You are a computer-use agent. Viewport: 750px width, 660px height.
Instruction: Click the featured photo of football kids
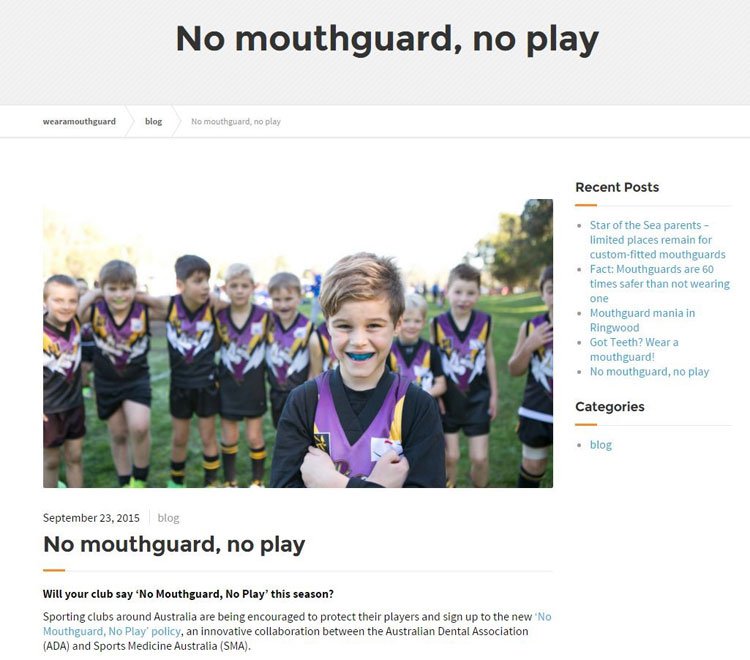pos(298,343)
